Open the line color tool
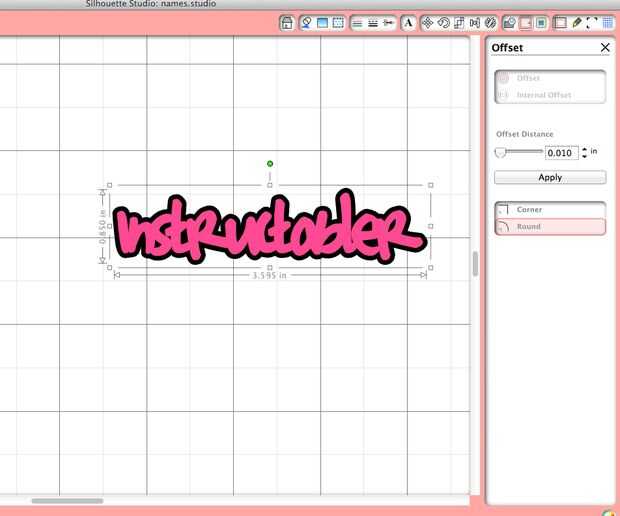The height and width of the screenshot is (516, 620). [x=357, y=23]
